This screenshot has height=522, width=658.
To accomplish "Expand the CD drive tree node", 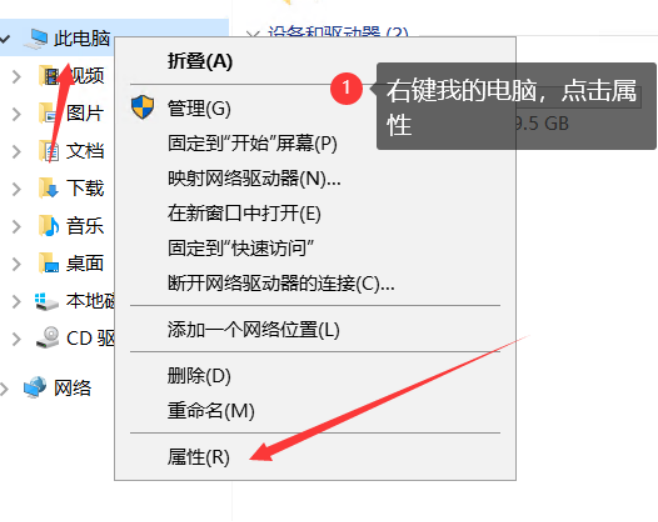I will point(16,339).
